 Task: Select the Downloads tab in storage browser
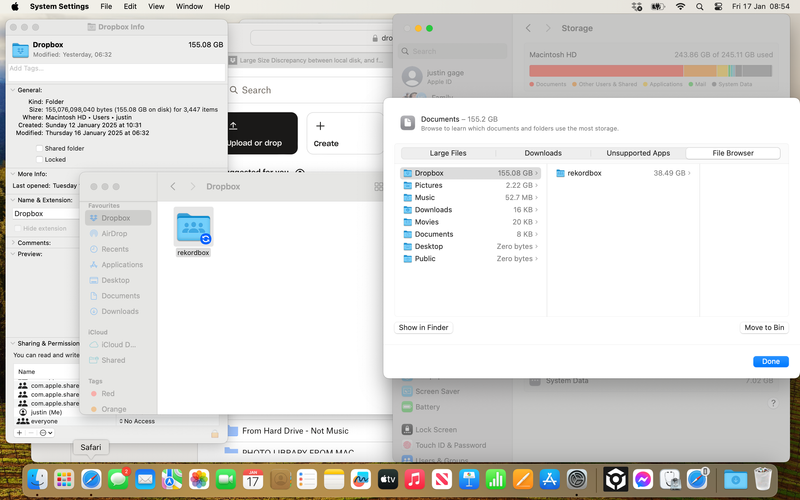(543, 153)
